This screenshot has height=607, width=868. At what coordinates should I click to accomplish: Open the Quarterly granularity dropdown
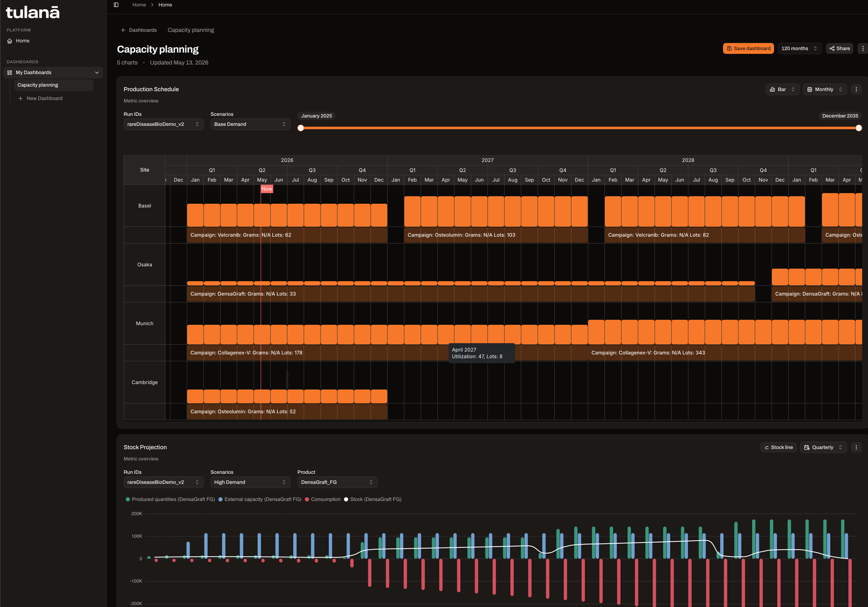[x=823, y=447]
